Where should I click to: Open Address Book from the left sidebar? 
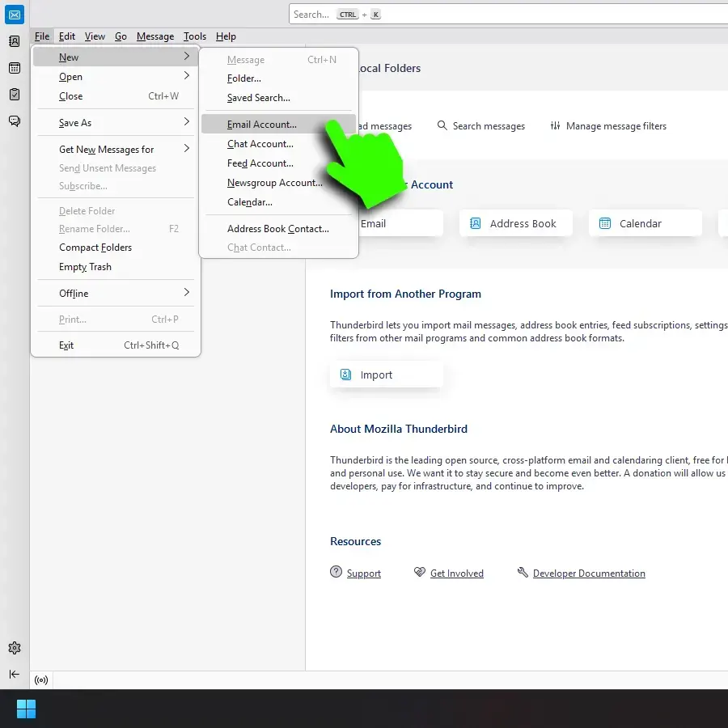[15, 41]
